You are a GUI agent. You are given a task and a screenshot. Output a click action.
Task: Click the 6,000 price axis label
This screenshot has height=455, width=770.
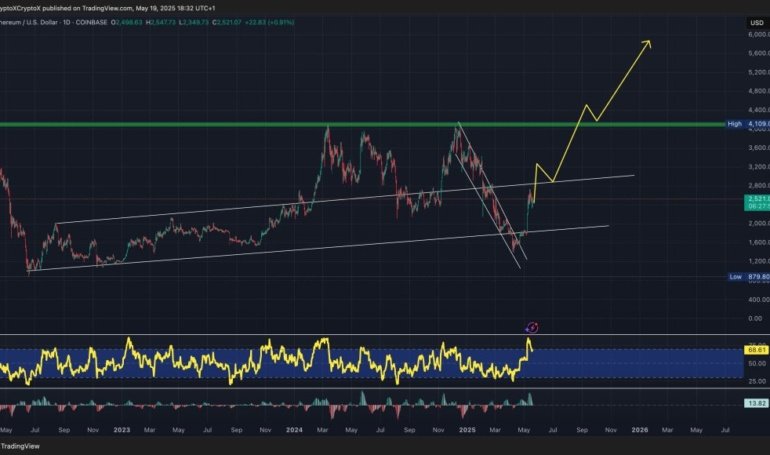[759, 34]
